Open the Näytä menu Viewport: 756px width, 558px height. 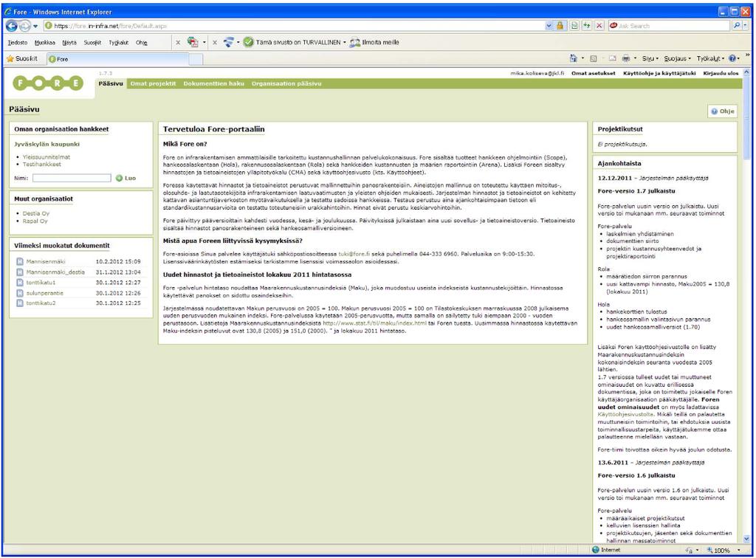tap(69, 42)
